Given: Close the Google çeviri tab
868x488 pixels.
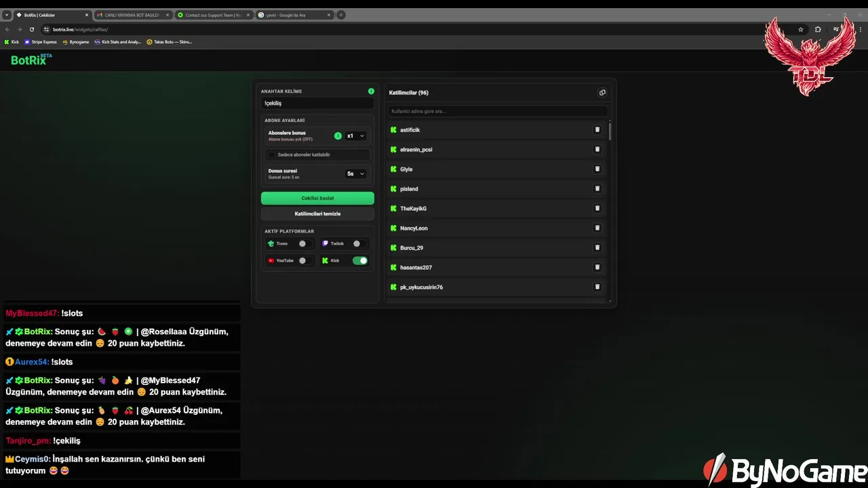Looking at the screenshot, I should [x=329, y=15].
